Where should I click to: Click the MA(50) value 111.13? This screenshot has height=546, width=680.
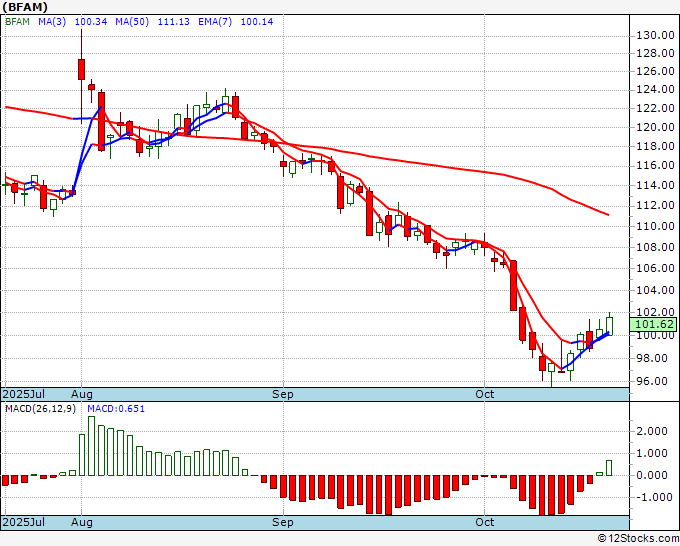click(173, 22)
